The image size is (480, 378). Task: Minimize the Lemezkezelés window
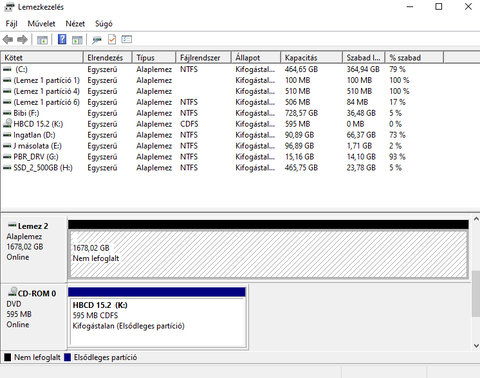coord(410,7)
